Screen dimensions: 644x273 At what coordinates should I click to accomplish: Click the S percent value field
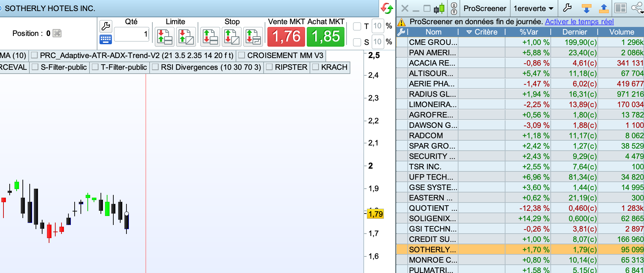(377, 42)
